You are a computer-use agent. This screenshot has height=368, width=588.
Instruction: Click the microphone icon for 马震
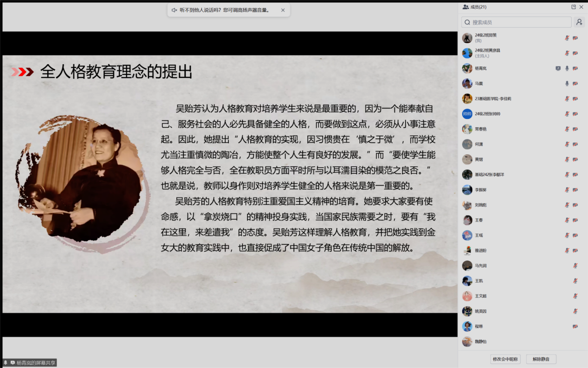click(x=567, y=84)
